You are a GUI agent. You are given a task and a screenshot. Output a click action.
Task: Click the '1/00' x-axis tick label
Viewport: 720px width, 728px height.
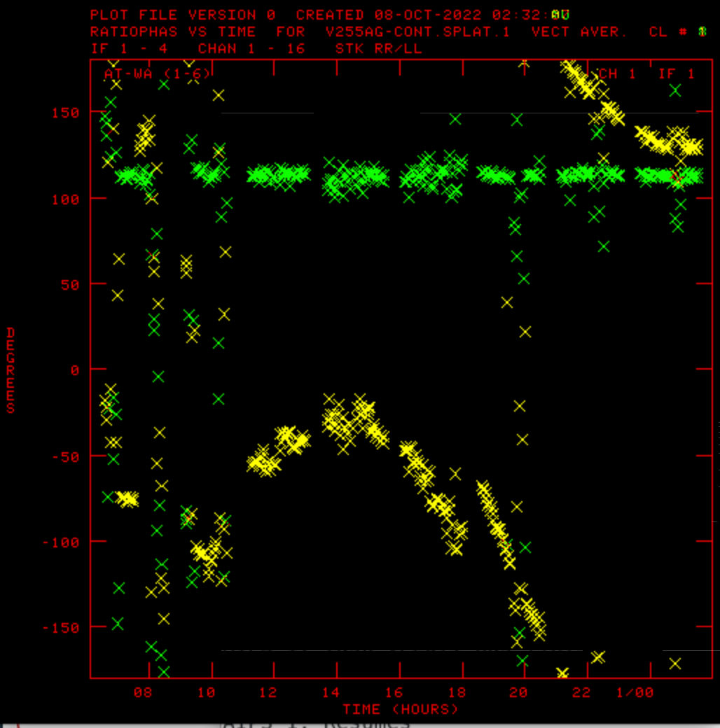(635, 692)
